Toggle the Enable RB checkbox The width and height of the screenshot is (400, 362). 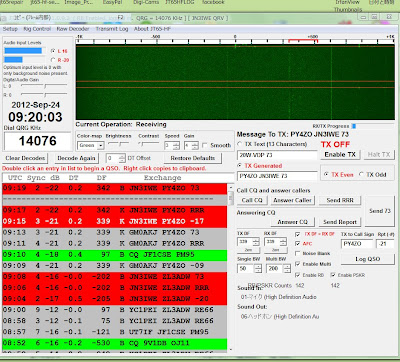[298, 275]
